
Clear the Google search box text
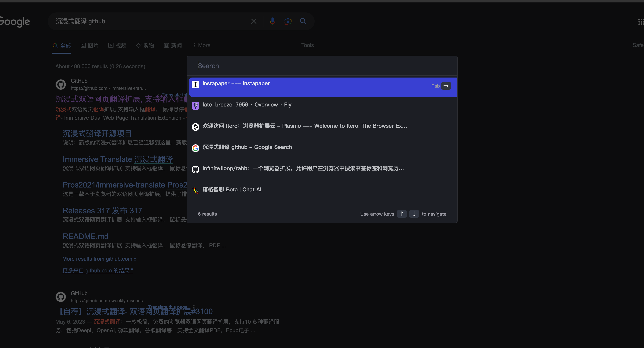(254, 22)
